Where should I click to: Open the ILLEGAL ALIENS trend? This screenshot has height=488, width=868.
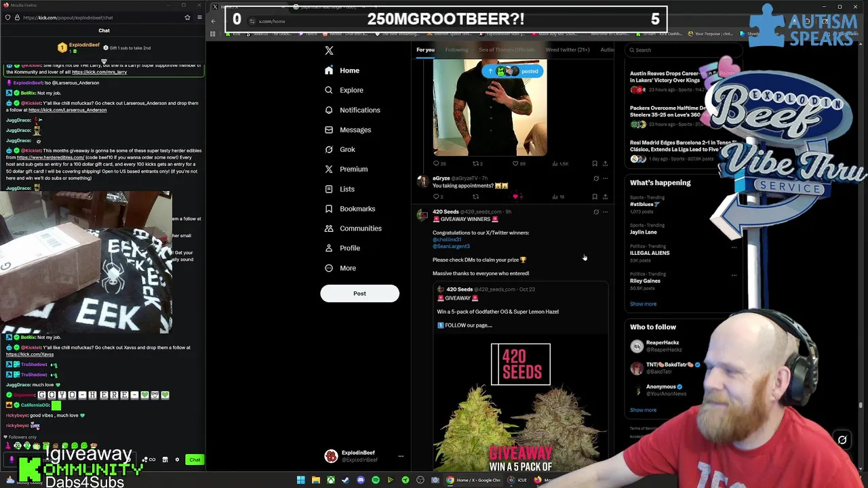coord(650,253)
